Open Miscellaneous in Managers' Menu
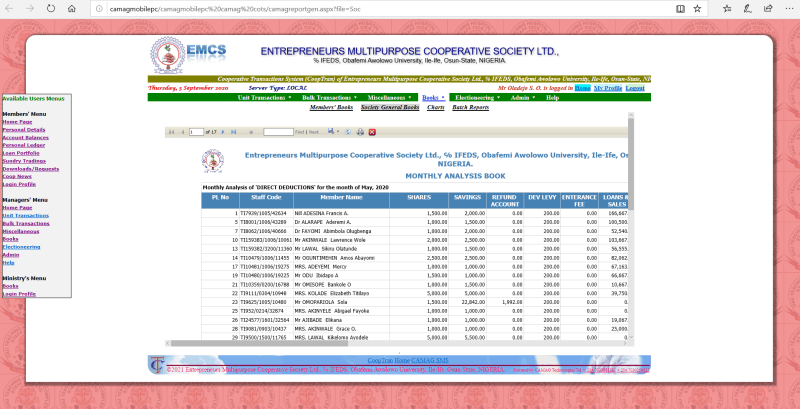800x409 pixels. point(20,232)
